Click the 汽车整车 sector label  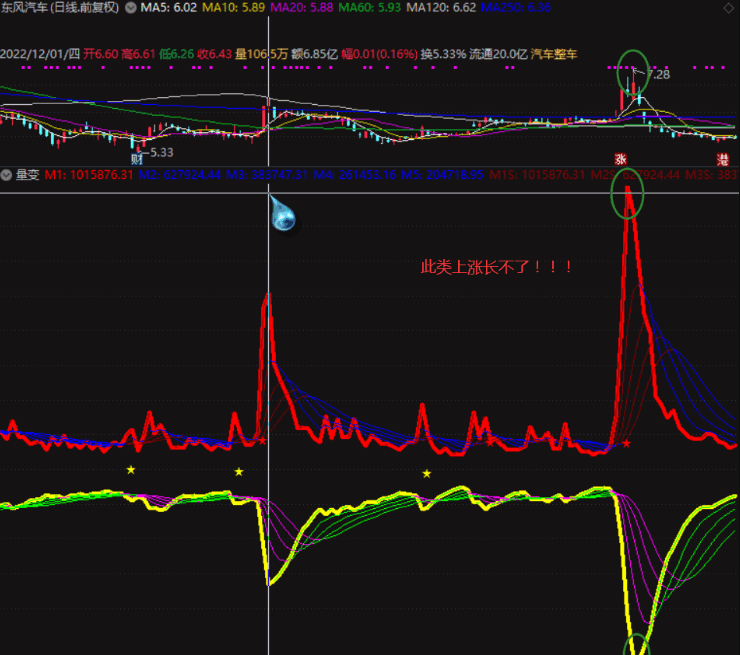point(554,54)
